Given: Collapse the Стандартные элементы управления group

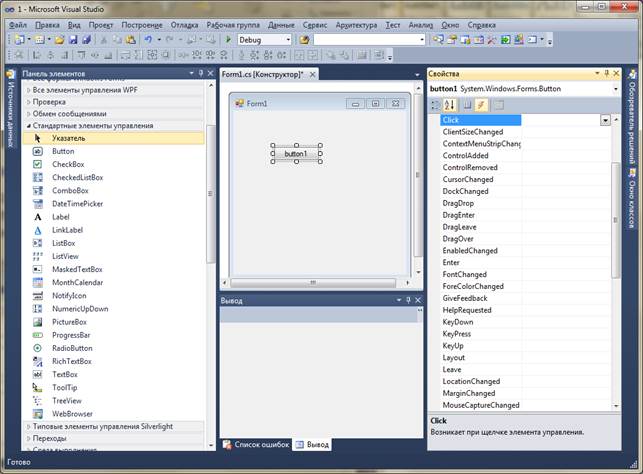Looking at the screenshot, I should click(x=90, y=125).
